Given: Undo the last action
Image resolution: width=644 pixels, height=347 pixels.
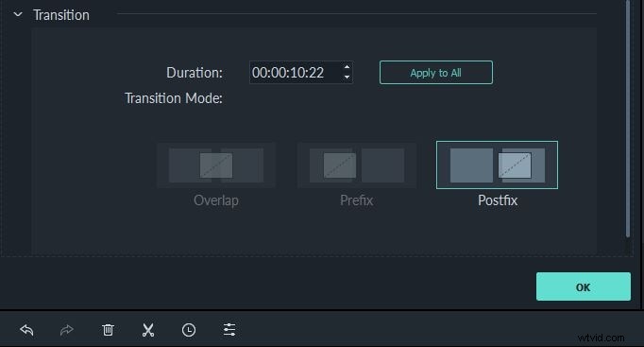Looking at the screenshot, I should 26,330.
